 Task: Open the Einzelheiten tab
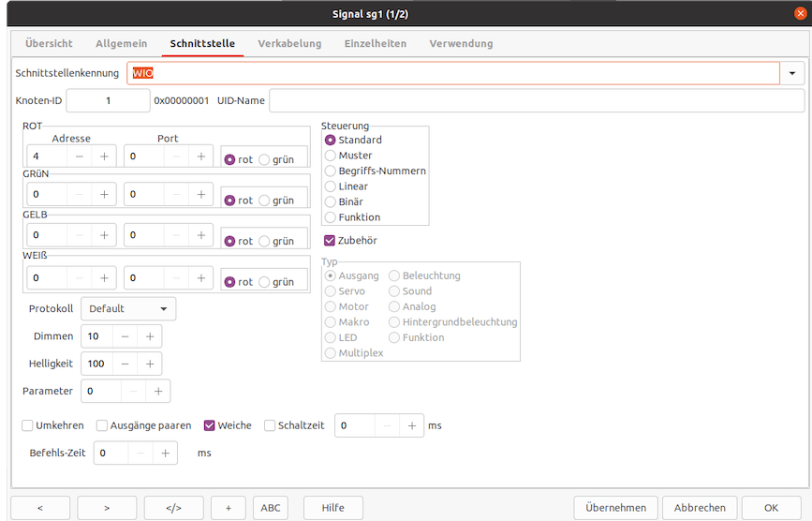pos(375,44)
